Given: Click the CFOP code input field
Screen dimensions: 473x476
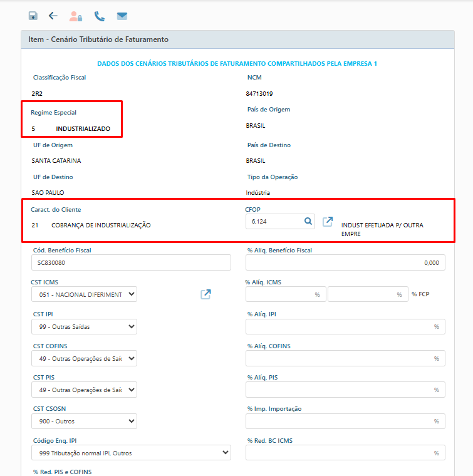Looking at the screenshot, I should click(x=273, y=221).
